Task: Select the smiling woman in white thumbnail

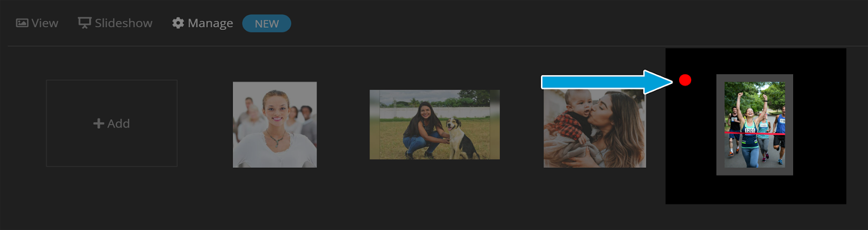Action: click(275, 124)
